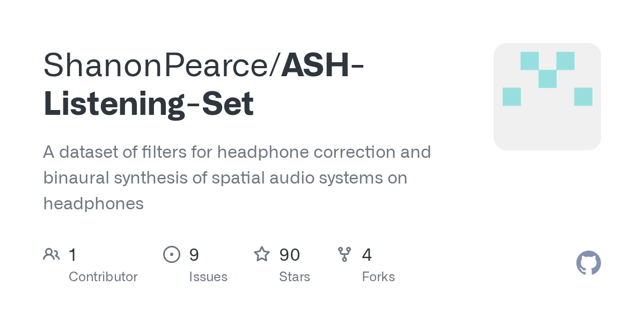Select the Forks label

(378, 277)
